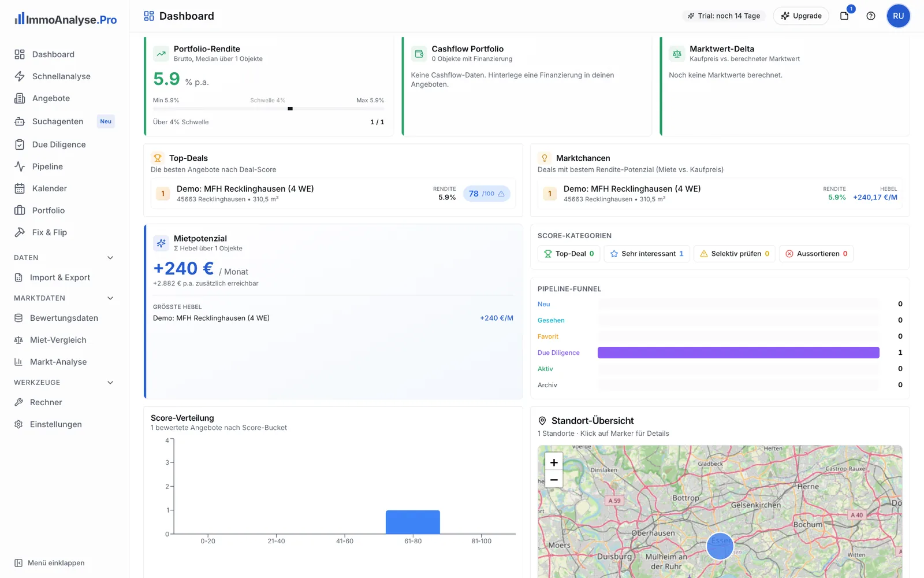Open the Angebote building icon
Image resolution: width=924 pixels, height=578 pixels.
pos(20,98)
